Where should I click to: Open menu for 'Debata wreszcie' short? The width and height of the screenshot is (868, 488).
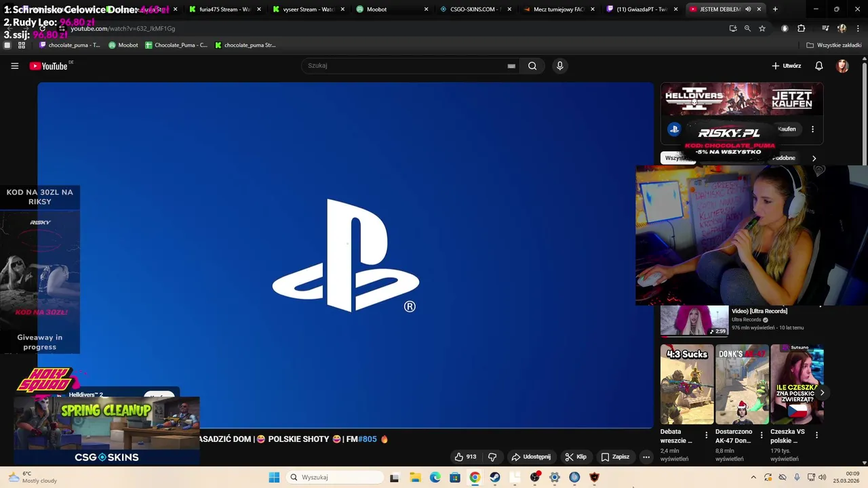(706, 435)
